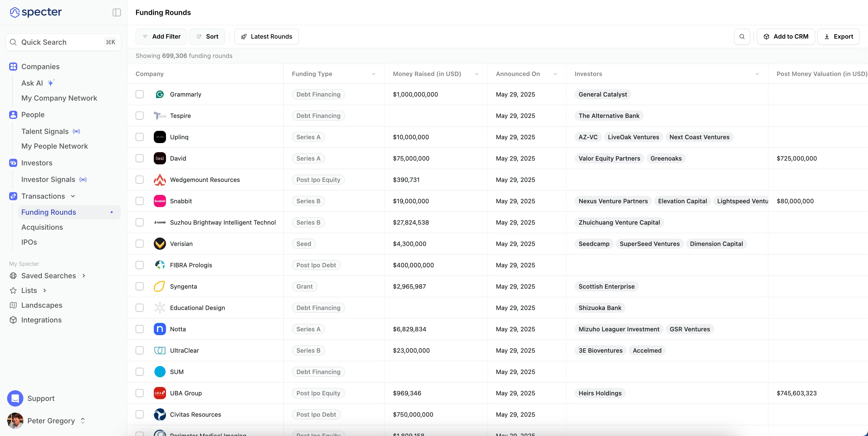The width and height of the screenshot is (868, 436).
Task: Click the Saved Searches globe icon
Action: click(13, 275)
